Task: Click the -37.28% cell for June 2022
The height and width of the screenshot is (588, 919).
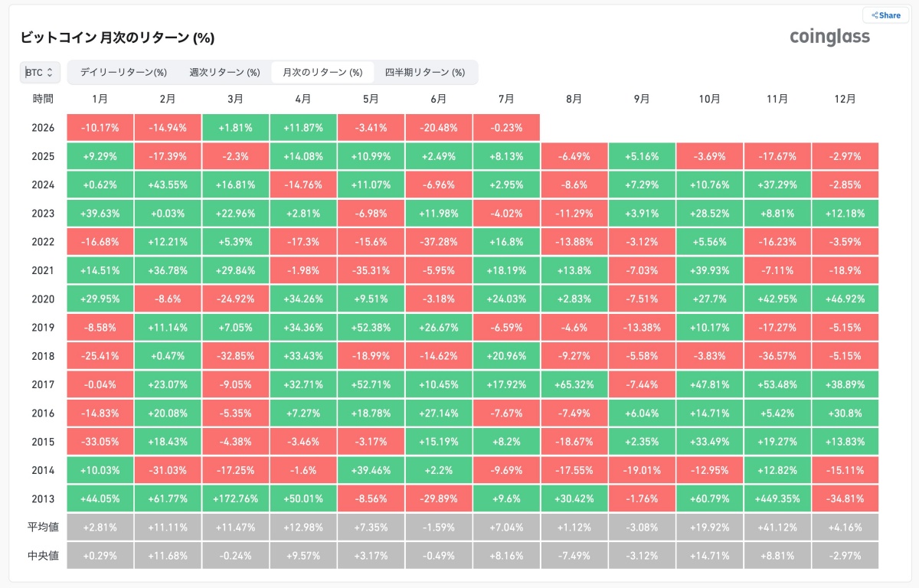Action: 439,242
